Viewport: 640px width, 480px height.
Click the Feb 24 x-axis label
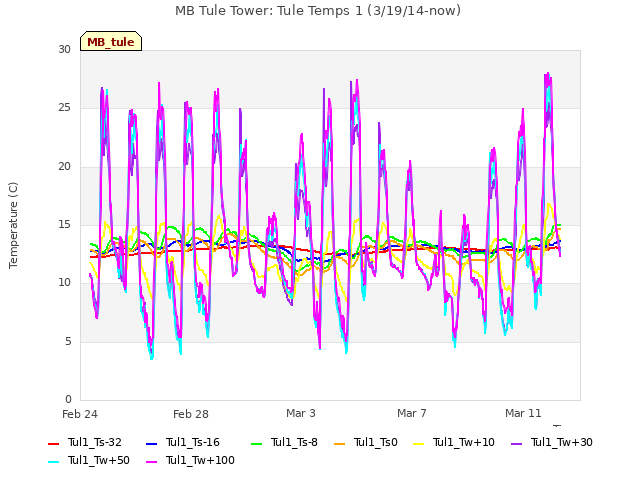[80, 414]
